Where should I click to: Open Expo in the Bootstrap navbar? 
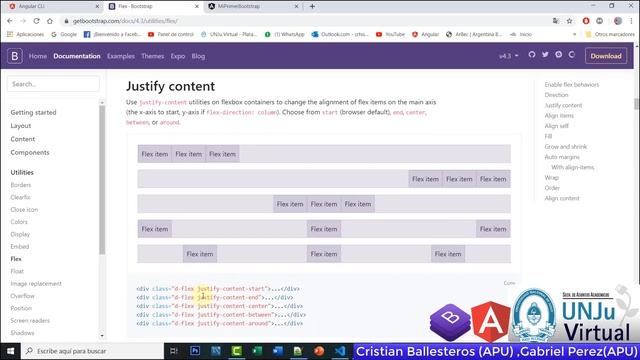[x=178, y=56]
